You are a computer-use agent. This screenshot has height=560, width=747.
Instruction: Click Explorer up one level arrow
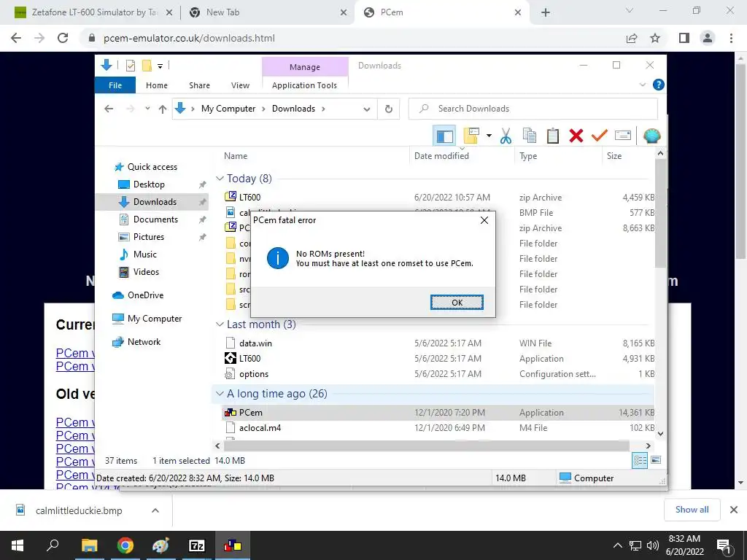[x=163, y=109]
